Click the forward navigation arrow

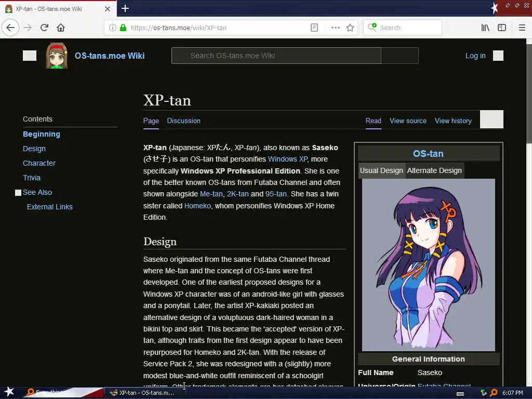tap(28, 28)
